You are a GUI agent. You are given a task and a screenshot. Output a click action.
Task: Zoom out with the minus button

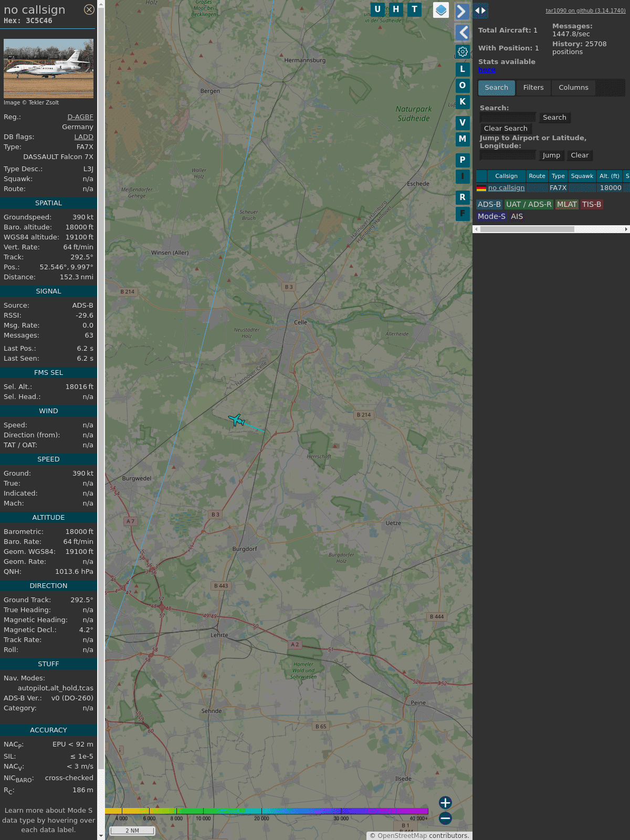pos(445,818)
